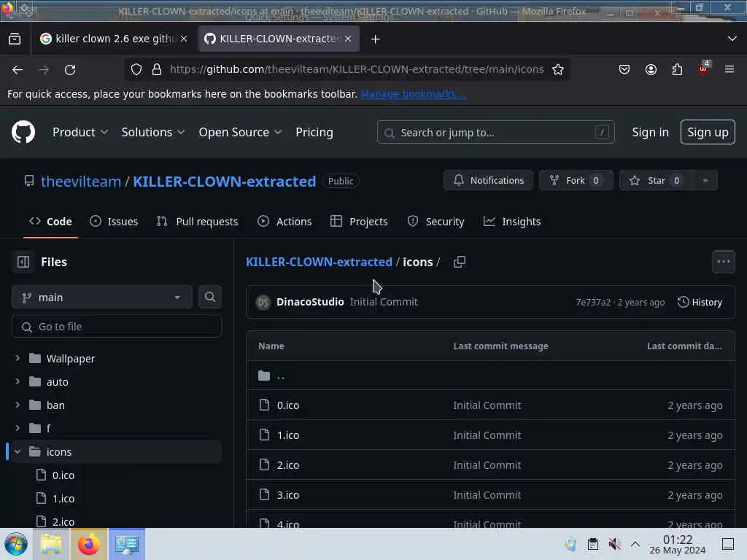The width and height of the screenshot is (747, 560).
Task: Switch to the Code tab
Action: (50, 222)
